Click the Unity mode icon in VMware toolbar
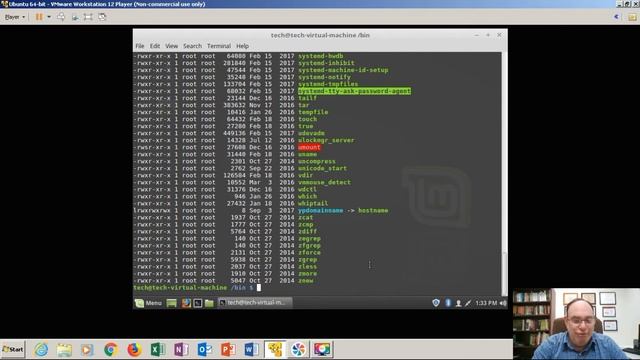The image size is (640, 360). coord(102,17)
